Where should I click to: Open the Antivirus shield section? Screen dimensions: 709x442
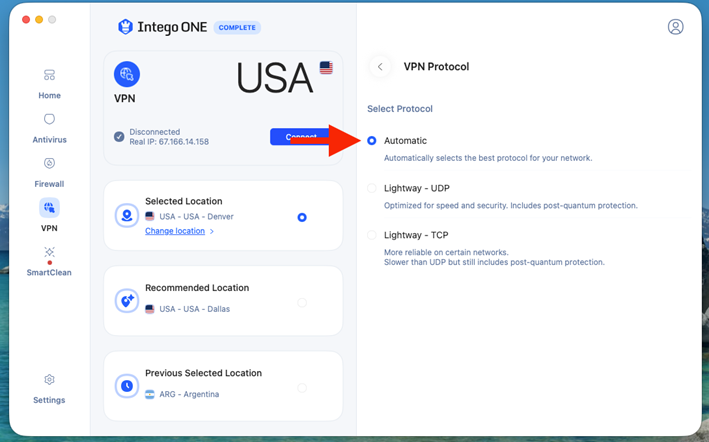(x=49, y=128)
